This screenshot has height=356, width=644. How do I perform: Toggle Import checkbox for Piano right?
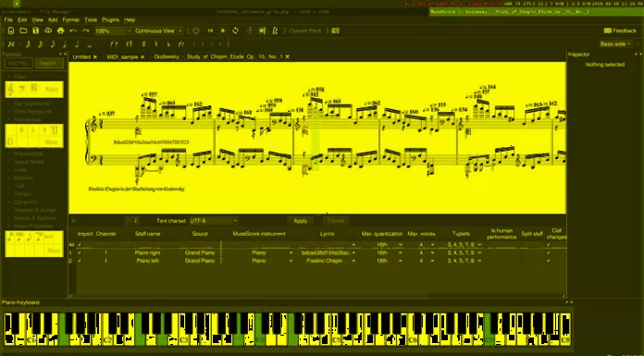tap(80, 253)
